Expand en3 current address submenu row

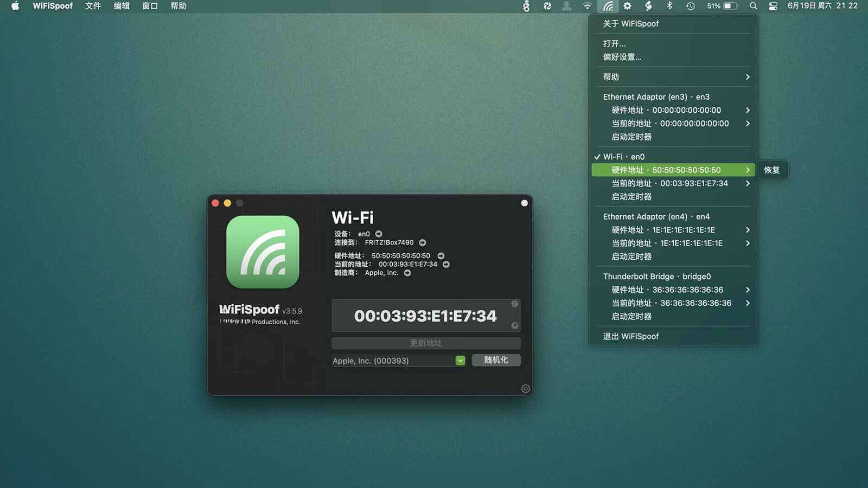click(673, 124)
